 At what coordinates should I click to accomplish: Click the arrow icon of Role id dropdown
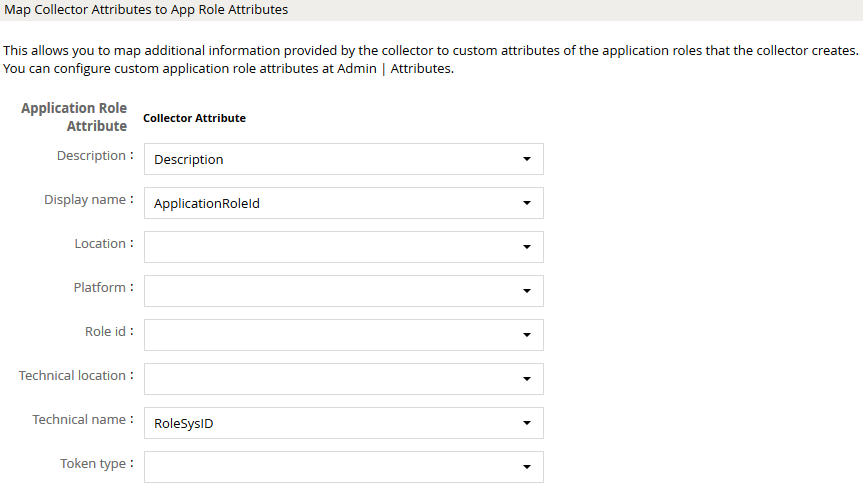527,335
